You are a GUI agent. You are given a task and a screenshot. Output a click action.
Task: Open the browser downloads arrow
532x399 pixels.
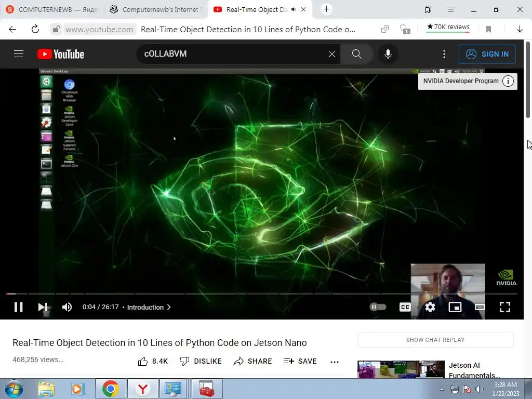520,30
